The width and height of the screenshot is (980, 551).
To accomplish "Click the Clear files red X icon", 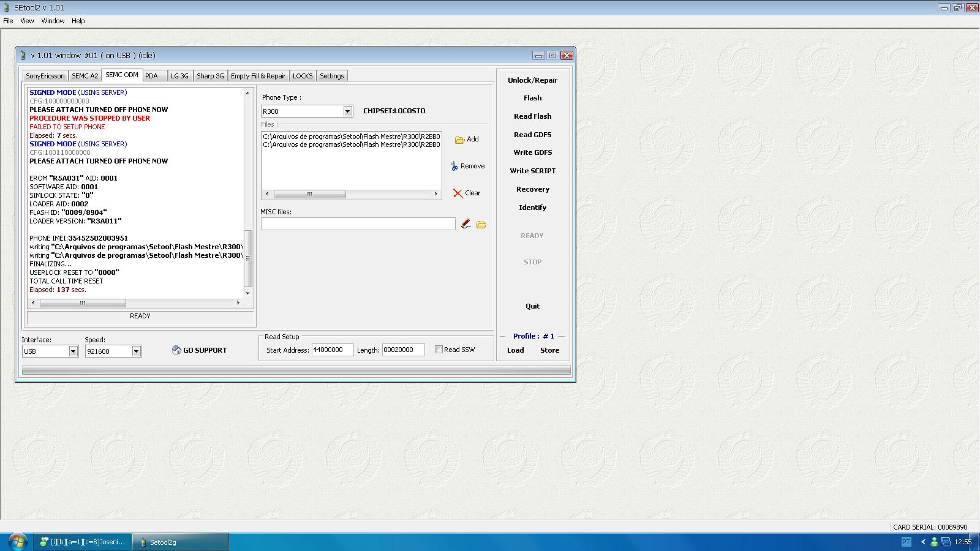I will click(458, 193).
